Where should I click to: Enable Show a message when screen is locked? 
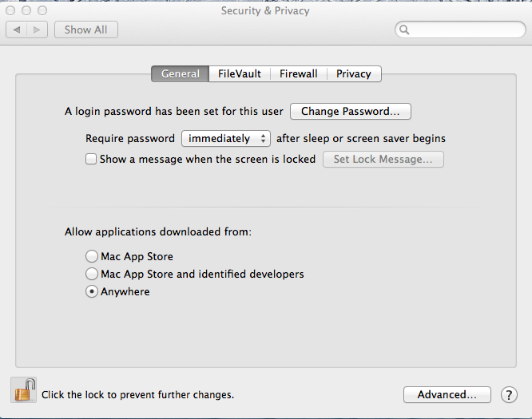[x=91, y=159]
